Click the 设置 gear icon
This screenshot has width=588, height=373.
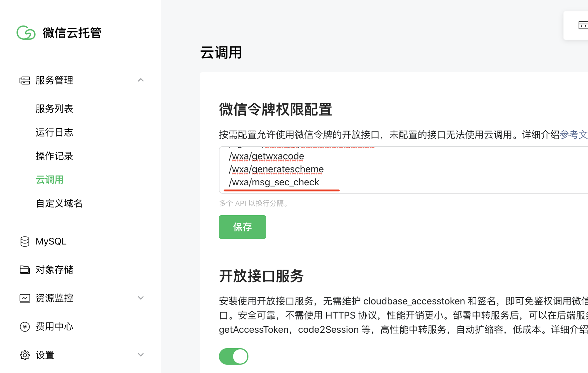click(25, 355)
